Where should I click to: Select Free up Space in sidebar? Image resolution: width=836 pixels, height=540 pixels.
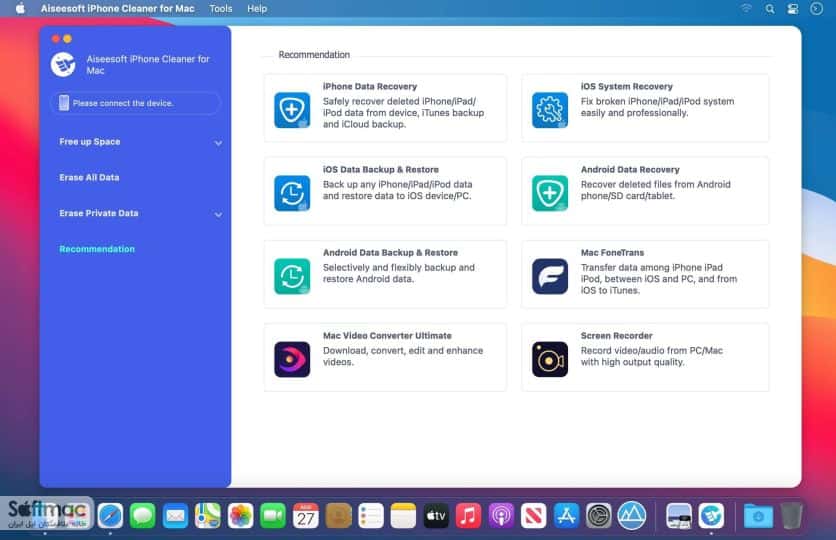click(x=90, y=142)
